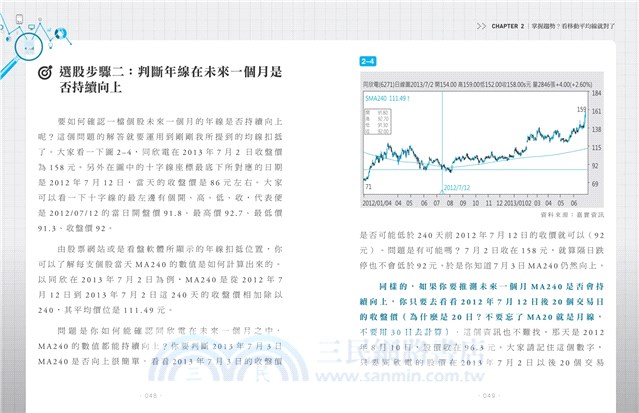Click the CHAPTER 2 header label

pyautogui.click(x=508, y=26)
